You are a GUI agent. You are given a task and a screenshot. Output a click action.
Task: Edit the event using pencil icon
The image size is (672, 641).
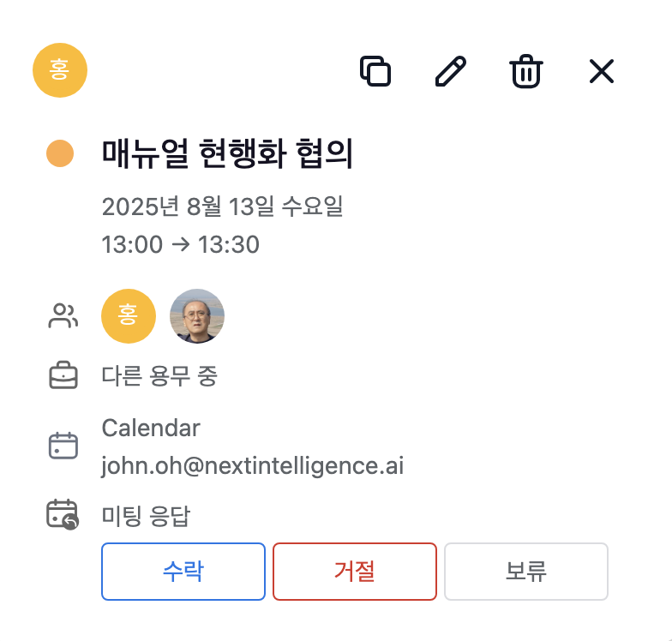tap(451, 70)
